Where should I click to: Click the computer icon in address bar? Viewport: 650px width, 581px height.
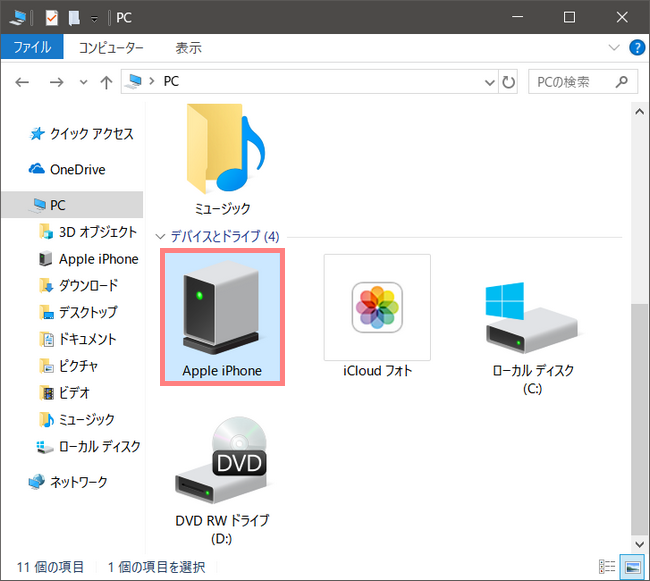coord(135,81)
